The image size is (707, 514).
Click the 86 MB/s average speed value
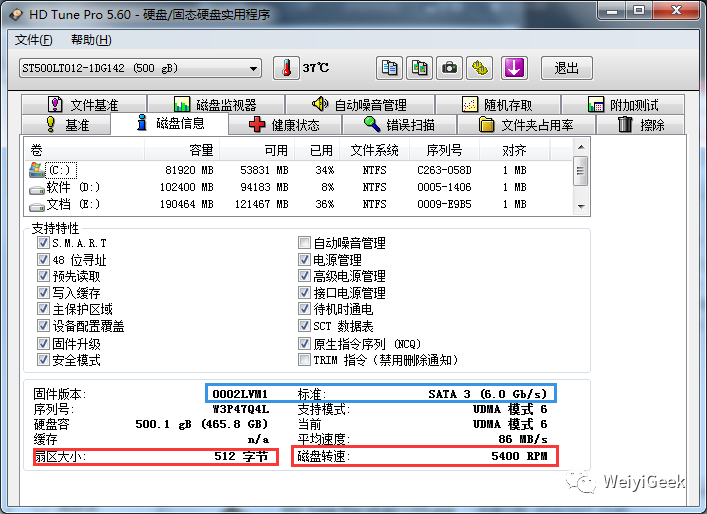(523, 439)
